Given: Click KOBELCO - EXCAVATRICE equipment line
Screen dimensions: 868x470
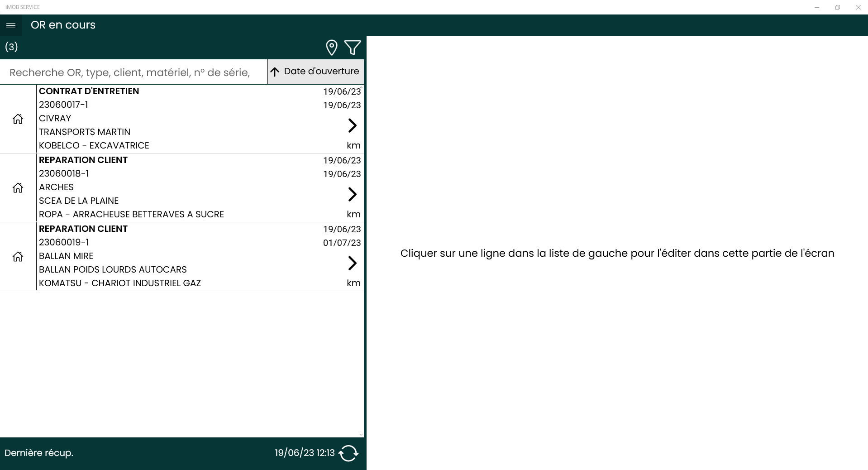Looking at the screenshot, I should (94, 145).
